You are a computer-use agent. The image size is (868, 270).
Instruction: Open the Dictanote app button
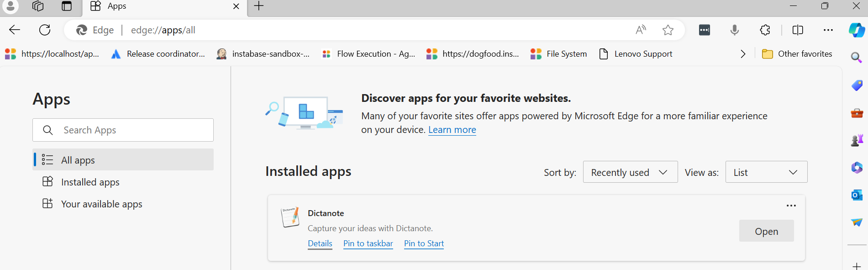pyautogui.click(x=766, y=231)
